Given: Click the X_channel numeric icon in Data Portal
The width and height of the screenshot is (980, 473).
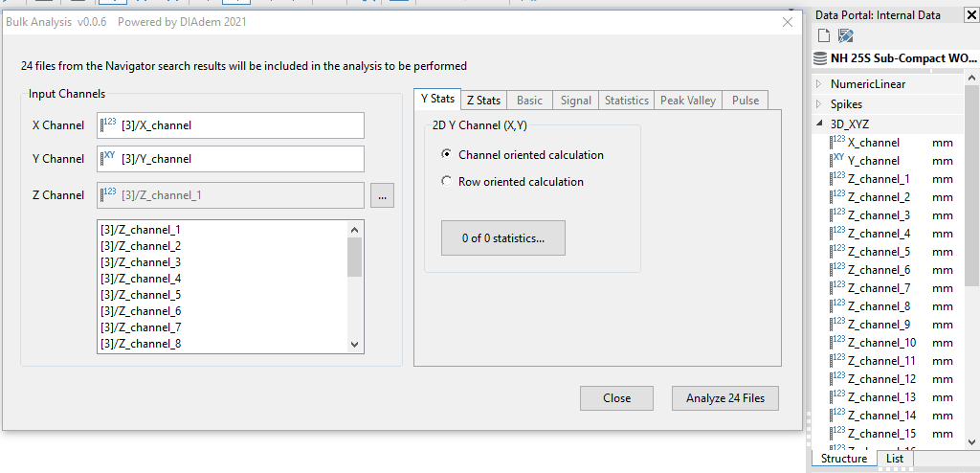Looking at the screenshot, I should point(838,142).
